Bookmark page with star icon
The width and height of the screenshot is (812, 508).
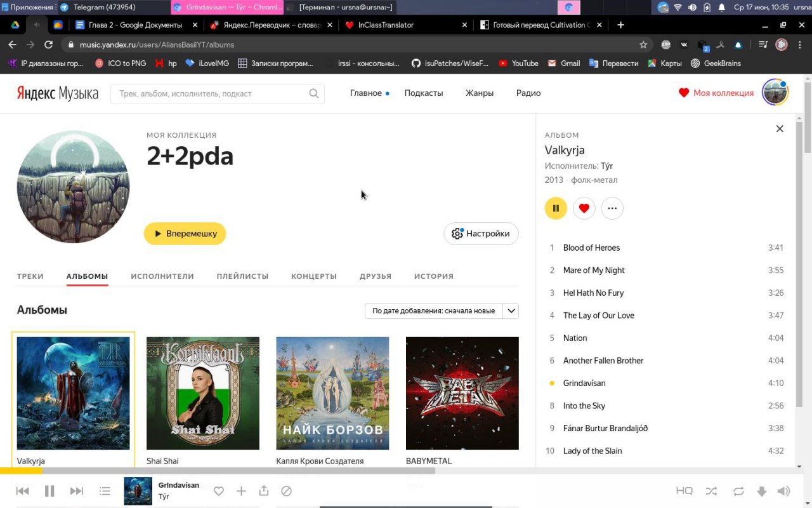[x=643, y=44]
